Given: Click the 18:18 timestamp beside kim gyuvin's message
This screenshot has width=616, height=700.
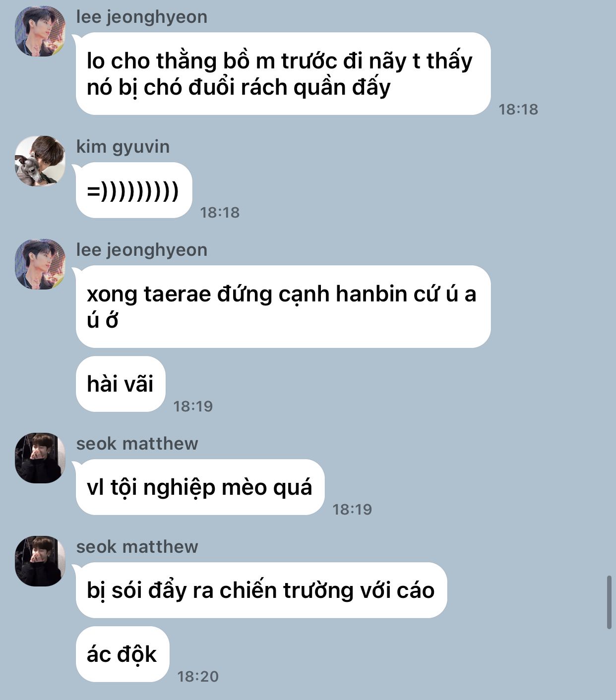Looking at the screenshot, I should tap(220, 213).
